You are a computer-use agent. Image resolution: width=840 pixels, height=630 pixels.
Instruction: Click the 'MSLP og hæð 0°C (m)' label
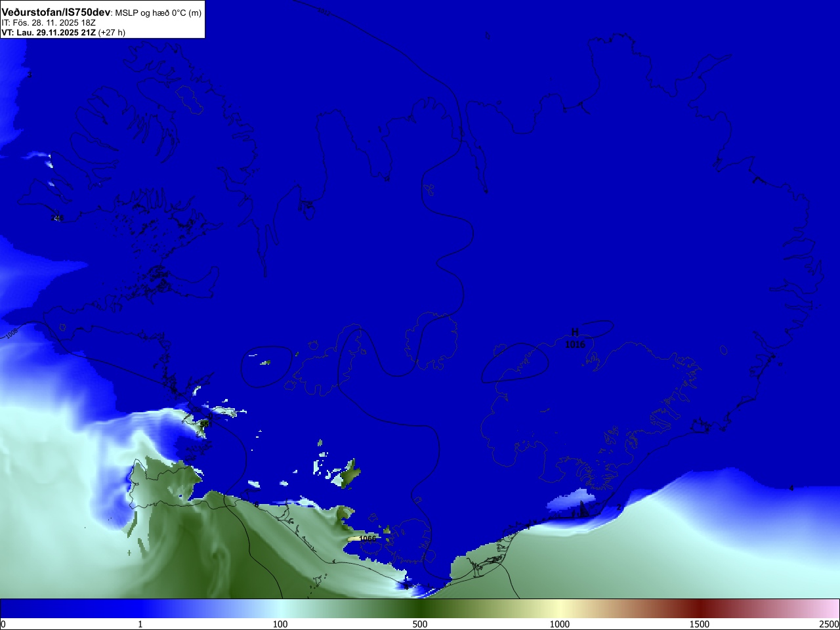(x=159, y=13)
